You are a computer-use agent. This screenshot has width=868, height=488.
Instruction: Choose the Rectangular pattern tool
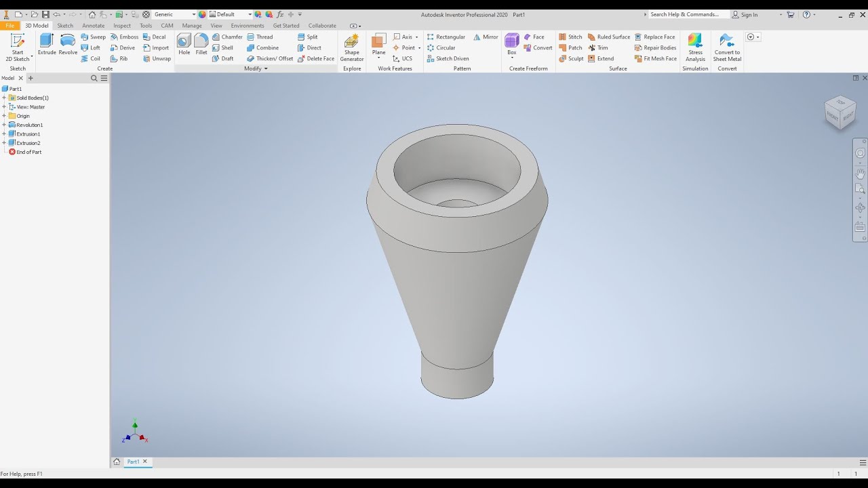pyautogui.click(x=446, y=37)
